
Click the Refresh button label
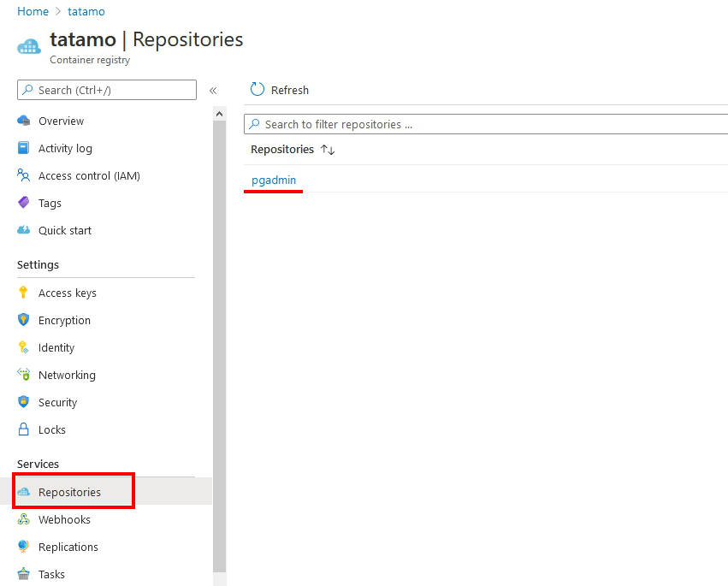coord(290,90)
